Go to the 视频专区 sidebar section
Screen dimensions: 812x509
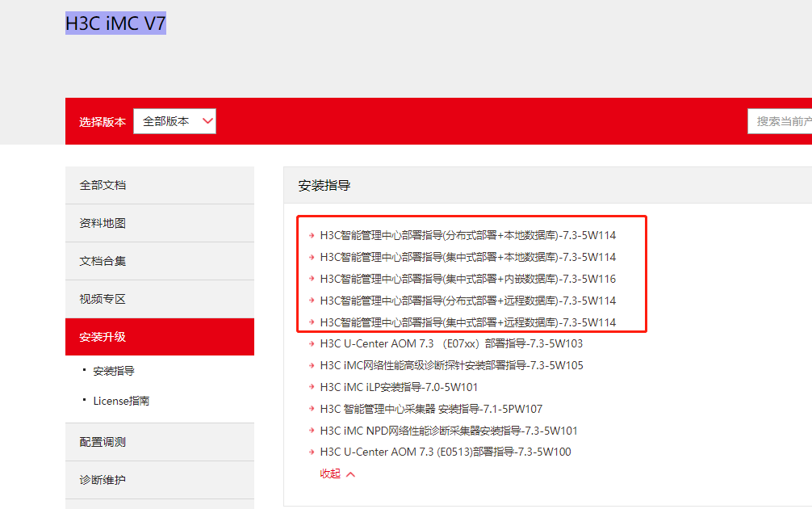[x=160, y=299]
